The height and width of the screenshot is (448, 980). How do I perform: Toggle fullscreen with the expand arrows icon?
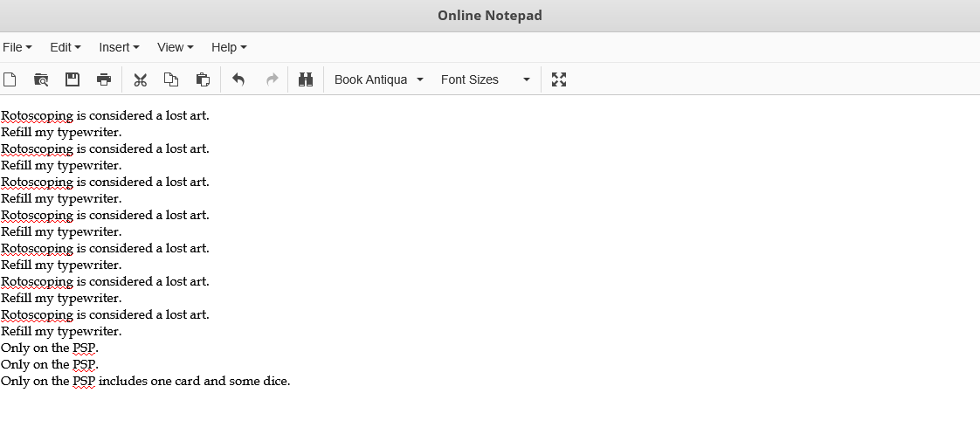click(559, 79)
